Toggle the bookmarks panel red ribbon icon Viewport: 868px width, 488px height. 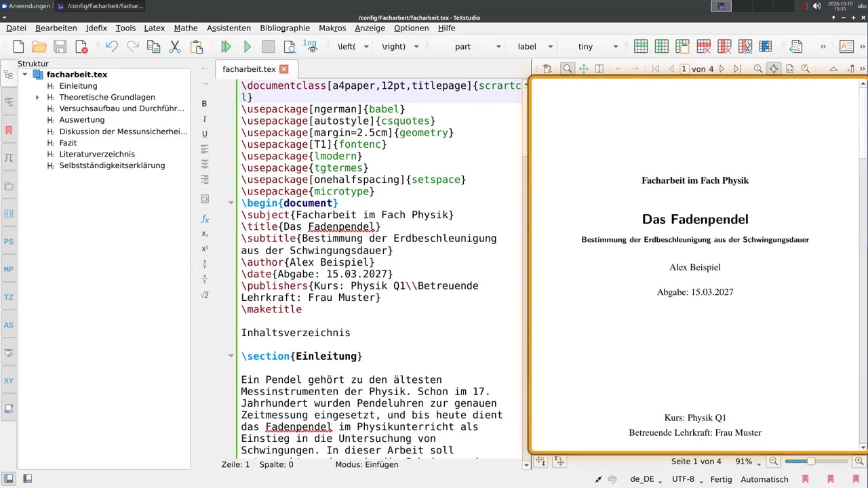tap(9, 130)
